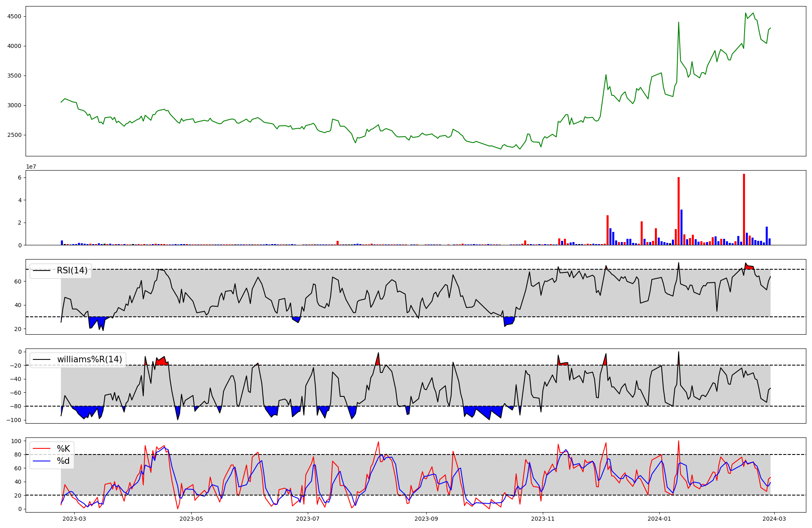Click the 2024-03 date axis label
The image size is (812, 528).
775,519
